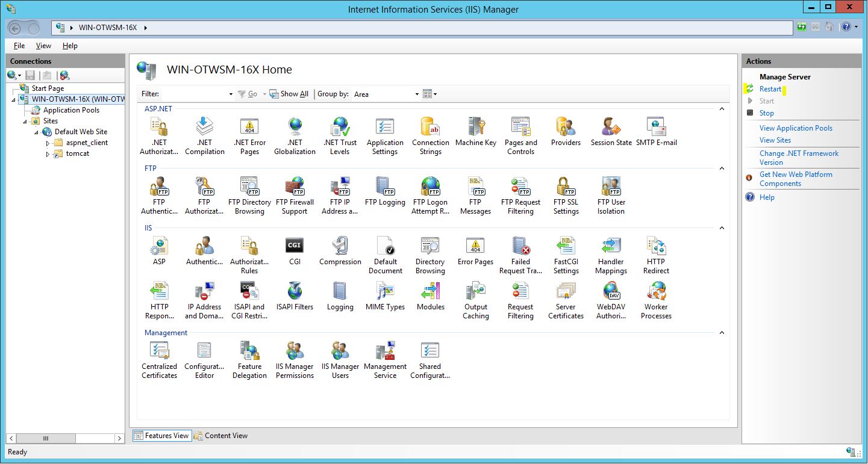Open .NET Error Pages feature
Screen dimensions: 868x464
click(x=249, y=136)
